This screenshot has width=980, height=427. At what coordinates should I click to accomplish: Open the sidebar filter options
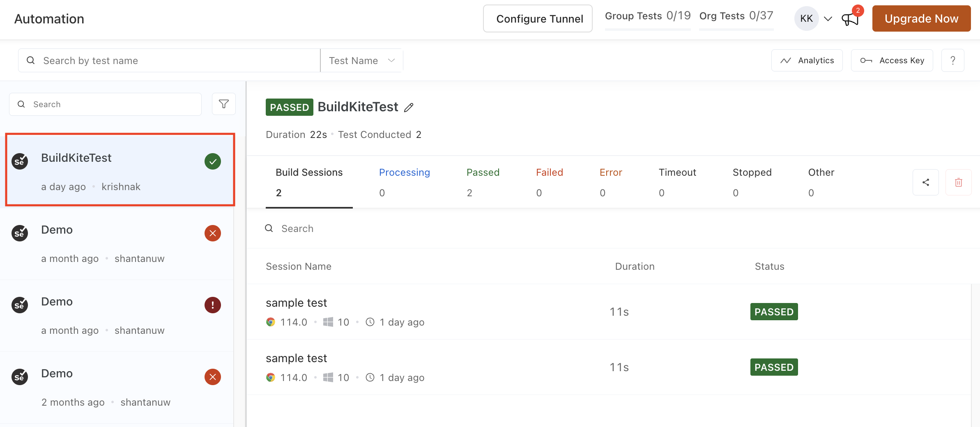(223, 104)
